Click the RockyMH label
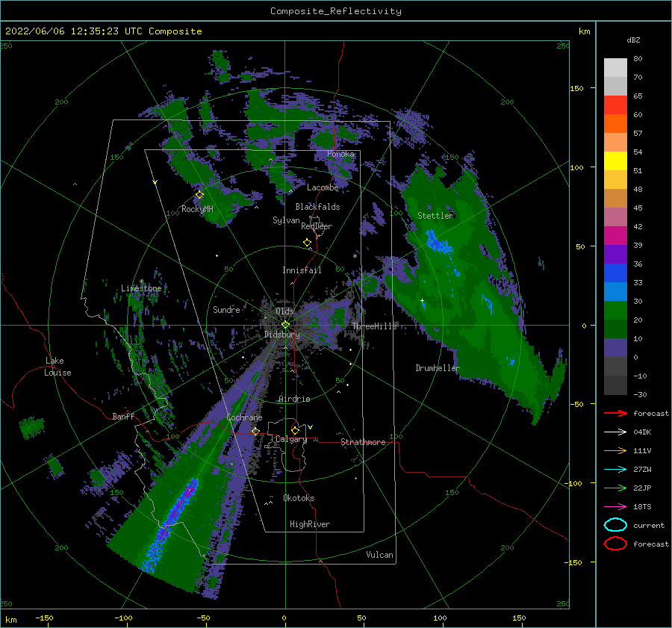 (197, 209)
